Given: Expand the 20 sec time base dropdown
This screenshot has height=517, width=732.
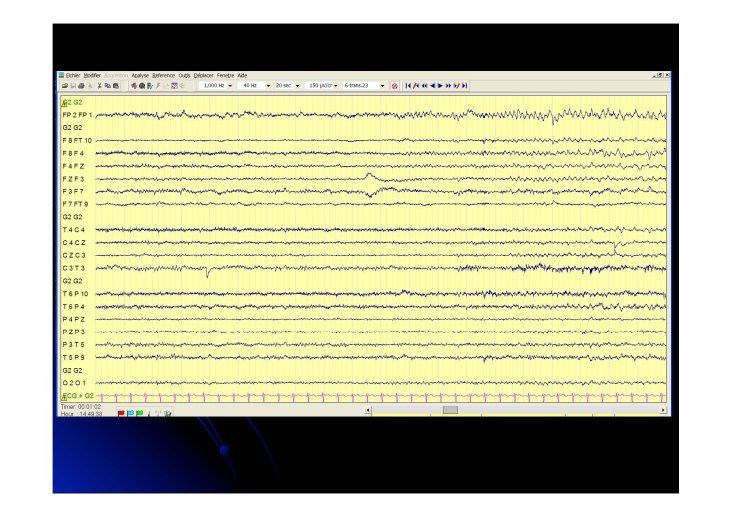Looking at the screenshot, I should click(297, 85).
